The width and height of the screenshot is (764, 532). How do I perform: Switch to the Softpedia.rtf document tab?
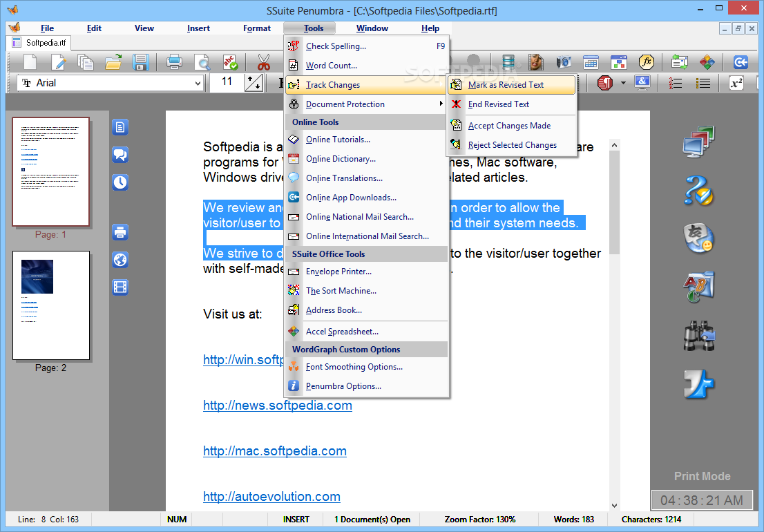[39, 42]
